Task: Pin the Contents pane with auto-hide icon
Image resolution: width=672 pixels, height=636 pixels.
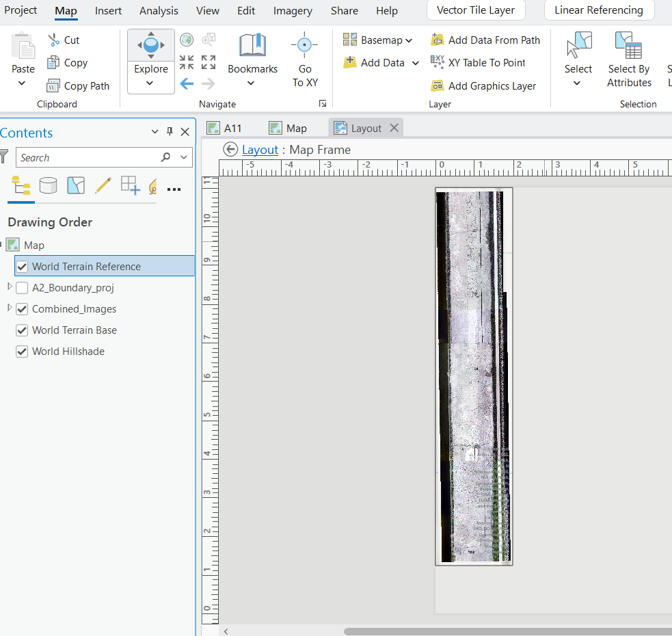Action: click(170, 132)
